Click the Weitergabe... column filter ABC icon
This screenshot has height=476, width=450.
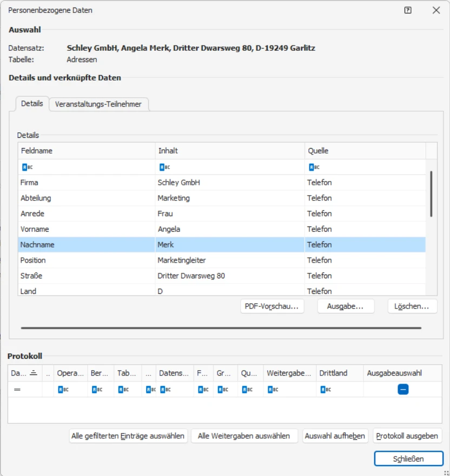273,390
